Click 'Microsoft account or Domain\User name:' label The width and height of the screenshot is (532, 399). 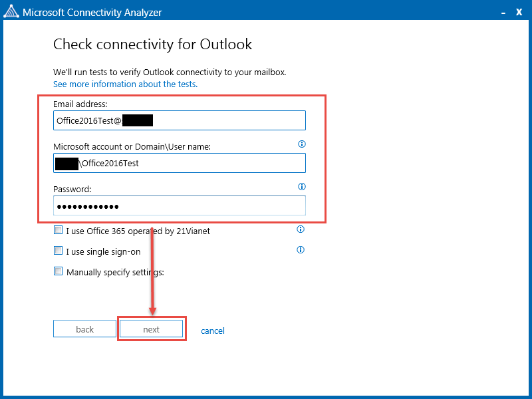(x=132, y=146)
